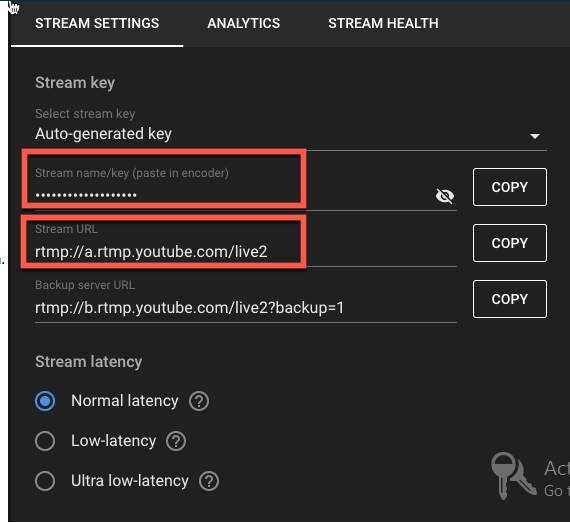
Task: Select the Normal latency radio button
Action: [45, 401]
